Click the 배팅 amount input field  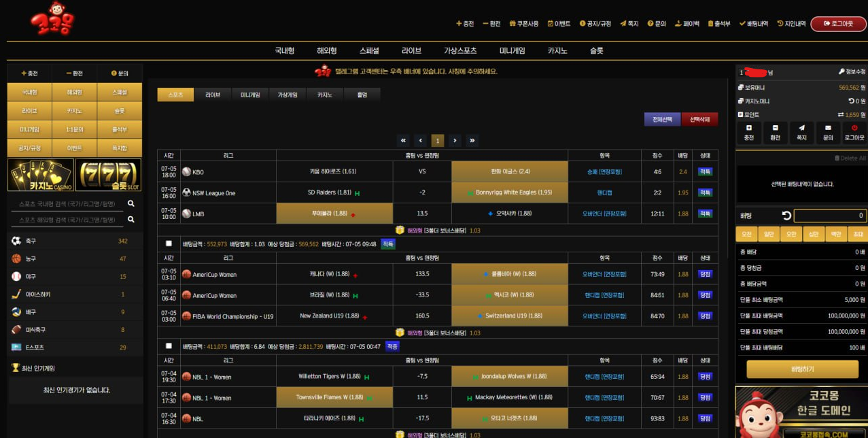pos(830,216)
